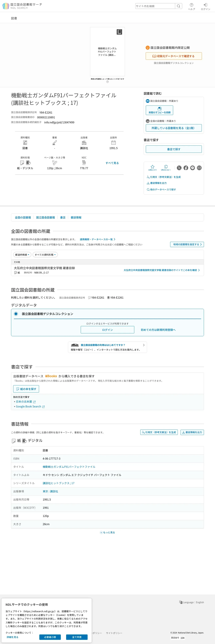Generate citation via 引用文（参考文献）を生成 sidebar link
Image resolution: width=215 pixels, height=644 pixels.
164,177
